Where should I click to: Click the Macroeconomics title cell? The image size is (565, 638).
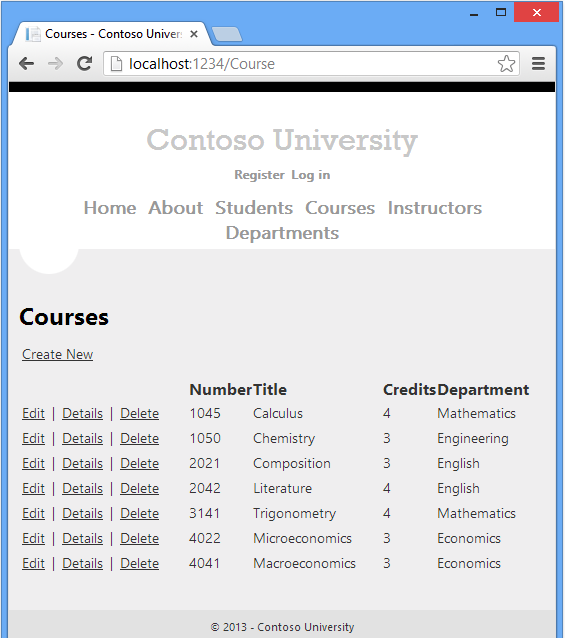304,564
